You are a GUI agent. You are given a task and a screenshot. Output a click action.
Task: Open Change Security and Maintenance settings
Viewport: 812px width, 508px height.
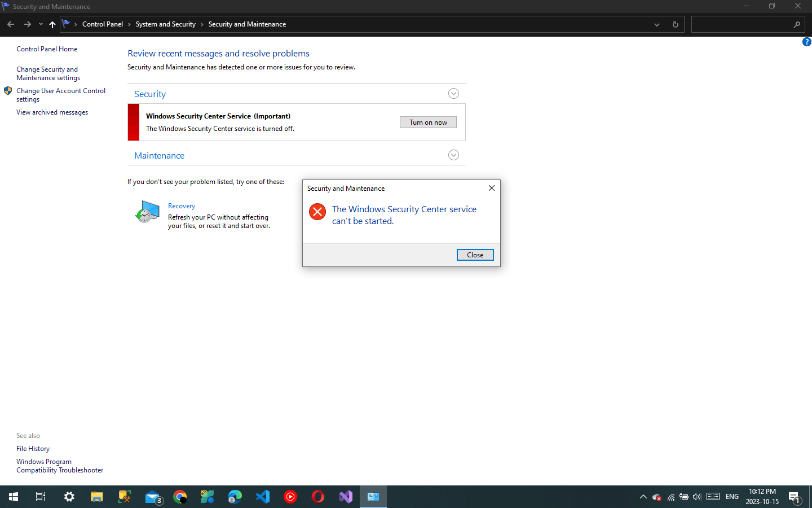tap(48, 73)
